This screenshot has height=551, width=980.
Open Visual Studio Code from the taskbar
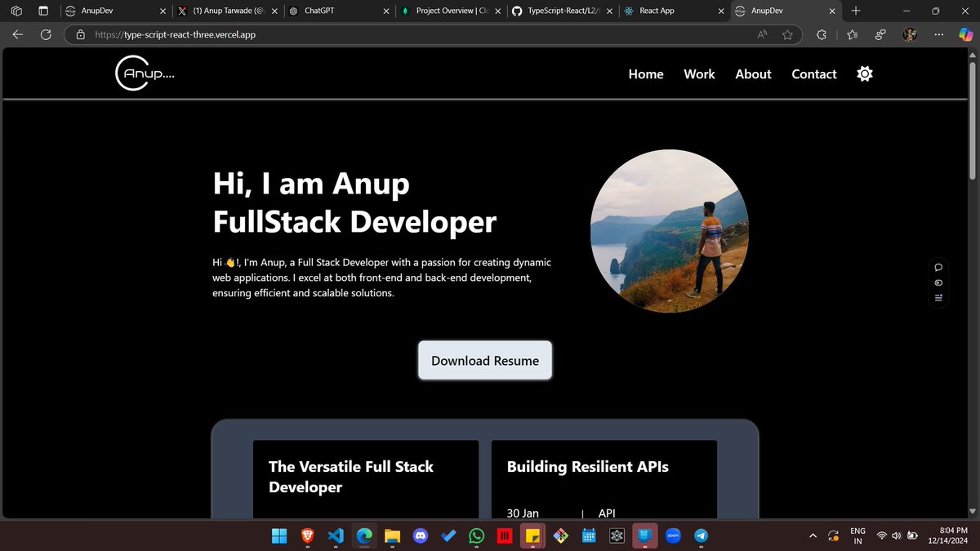coord(336,535)
